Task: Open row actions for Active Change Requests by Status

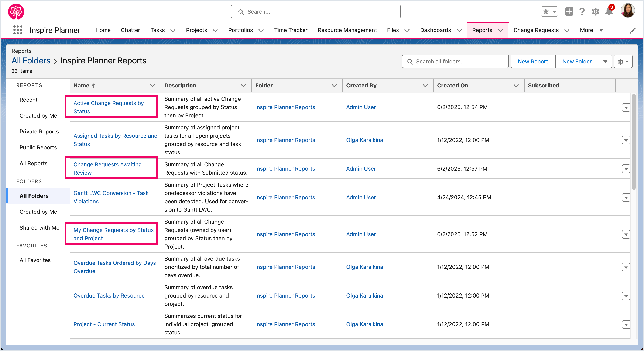Action: (626, 107)
